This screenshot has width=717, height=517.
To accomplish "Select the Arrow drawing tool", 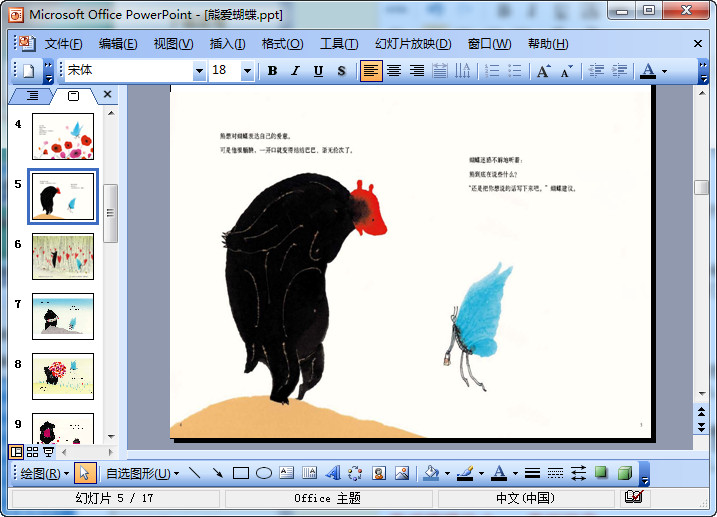I will coord(218,473).
